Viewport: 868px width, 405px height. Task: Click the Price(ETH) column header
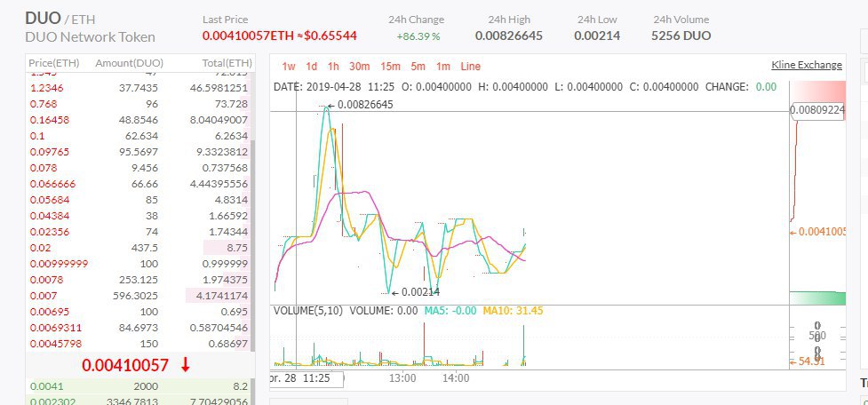(54, 63)
